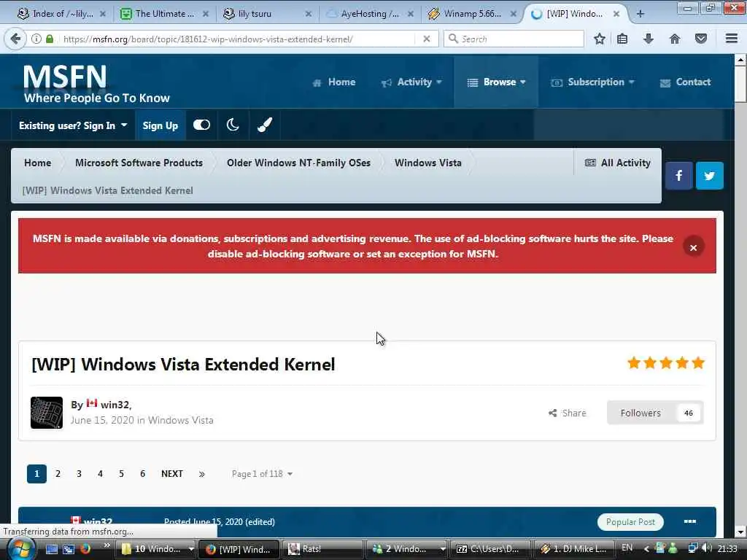Expand the Subscription dropdown menu

[593, 82]
